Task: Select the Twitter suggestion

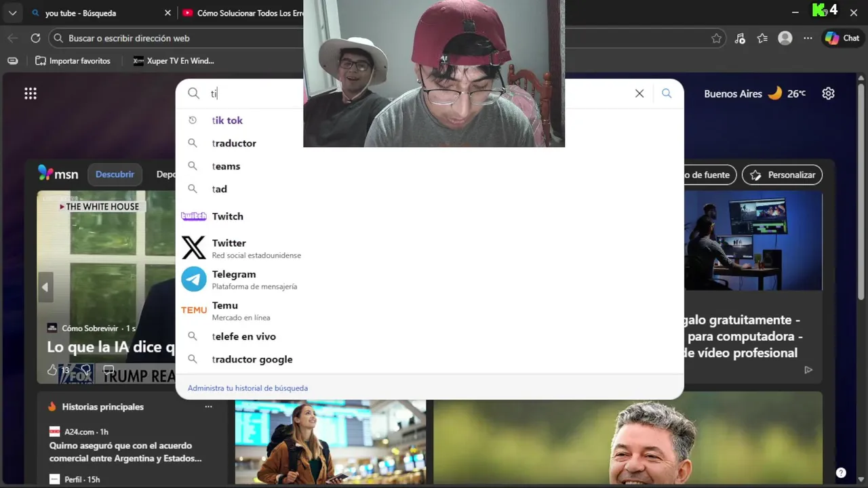Action: click(429, 248)
